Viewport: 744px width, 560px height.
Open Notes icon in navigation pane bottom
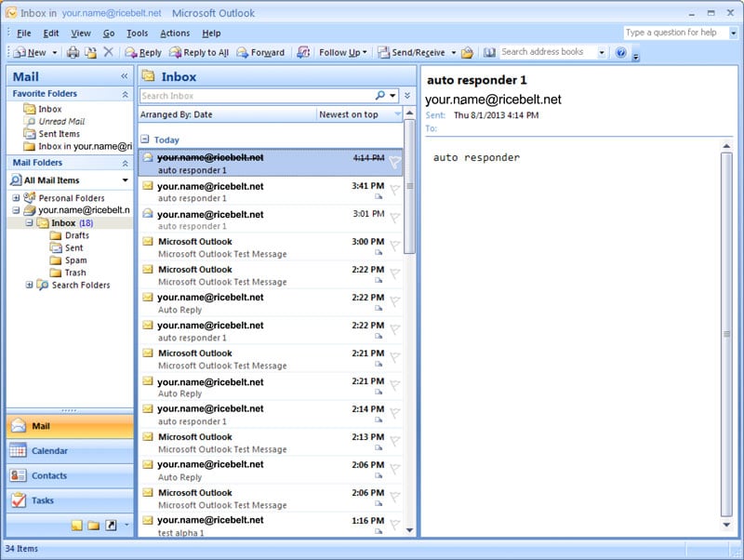point(77,526)
